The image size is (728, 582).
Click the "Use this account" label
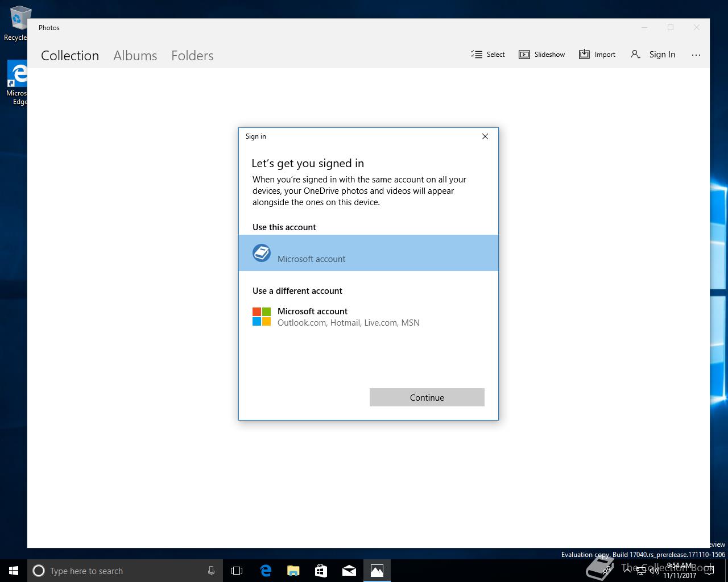point(284,227)
